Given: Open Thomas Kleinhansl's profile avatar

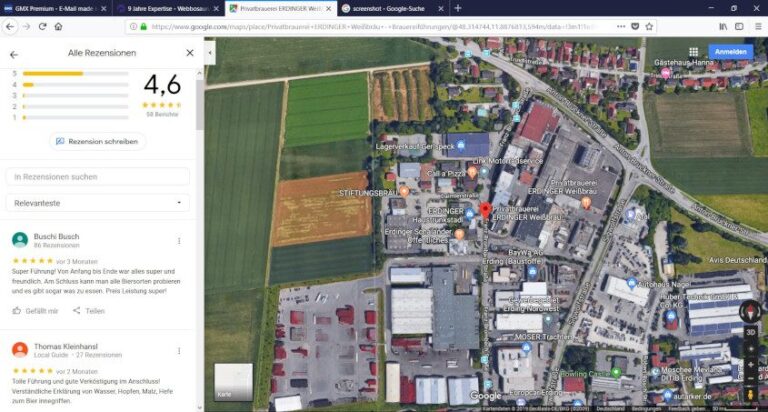Looking at the screenshot, I should point(20,350).
